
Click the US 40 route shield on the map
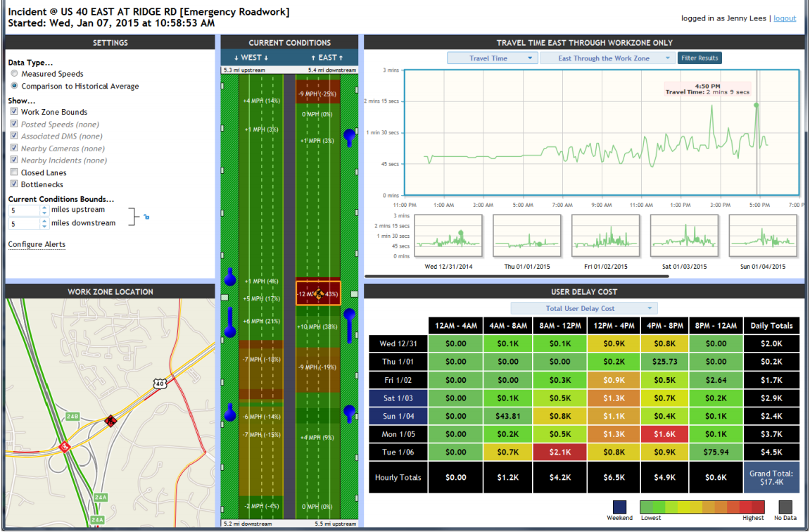[160, 383]
